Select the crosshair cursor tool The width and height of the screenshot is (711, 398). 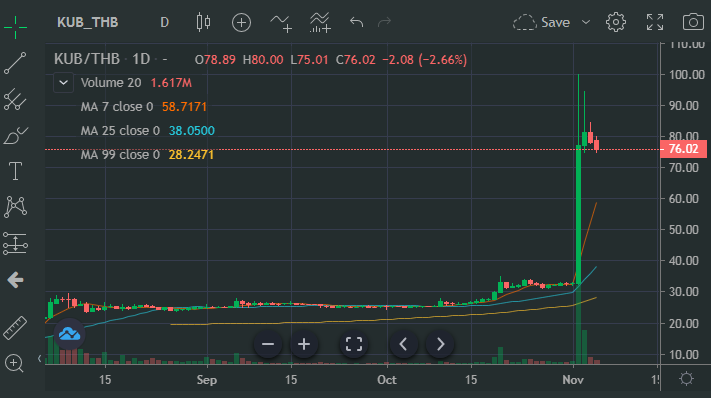coord(15,27)
